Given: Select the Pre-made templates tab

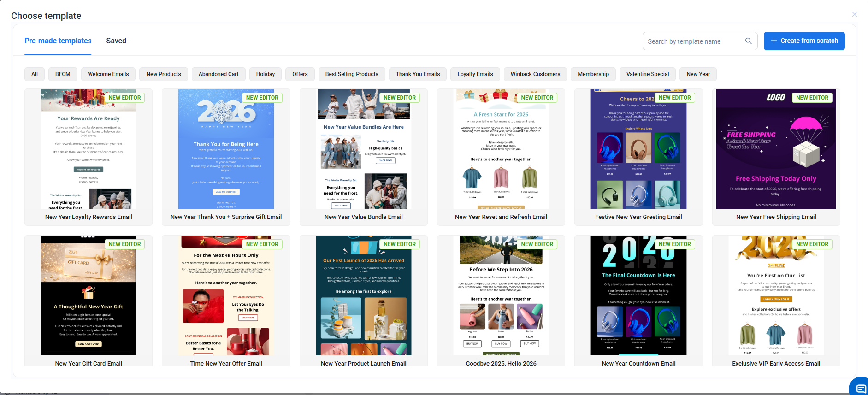Looking at the screenshot, I should 58,41.
